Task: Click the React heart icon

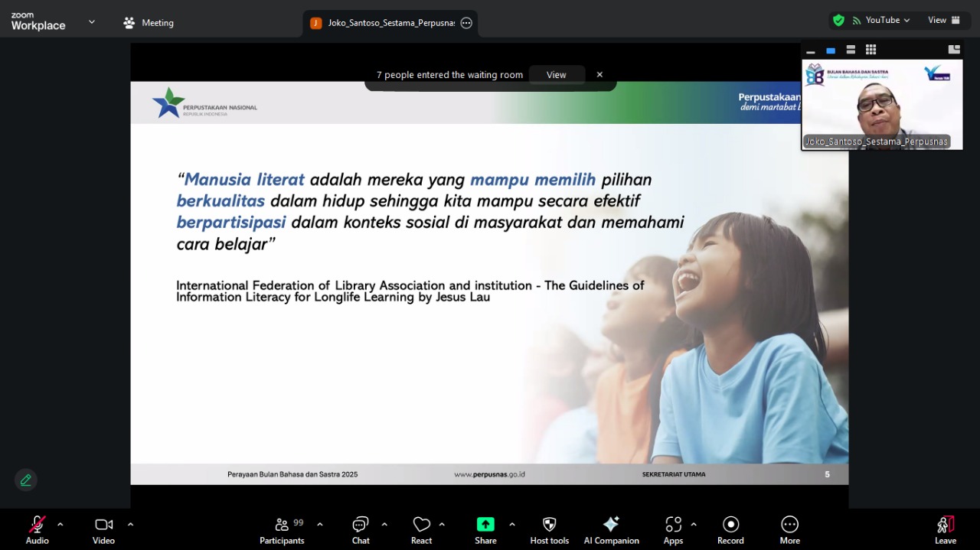Action: pos(421,525)
